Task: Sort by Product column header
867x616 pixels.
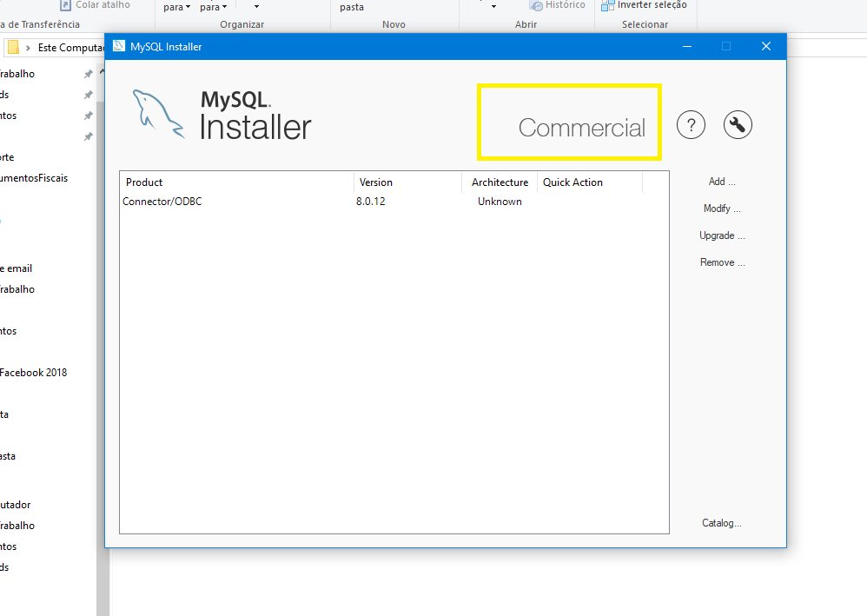Action: click(x=236, y=182)
